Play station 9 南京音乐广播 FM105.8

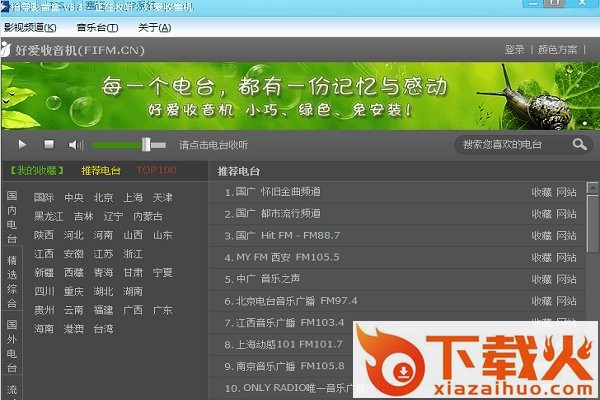[x=284, y=366]
